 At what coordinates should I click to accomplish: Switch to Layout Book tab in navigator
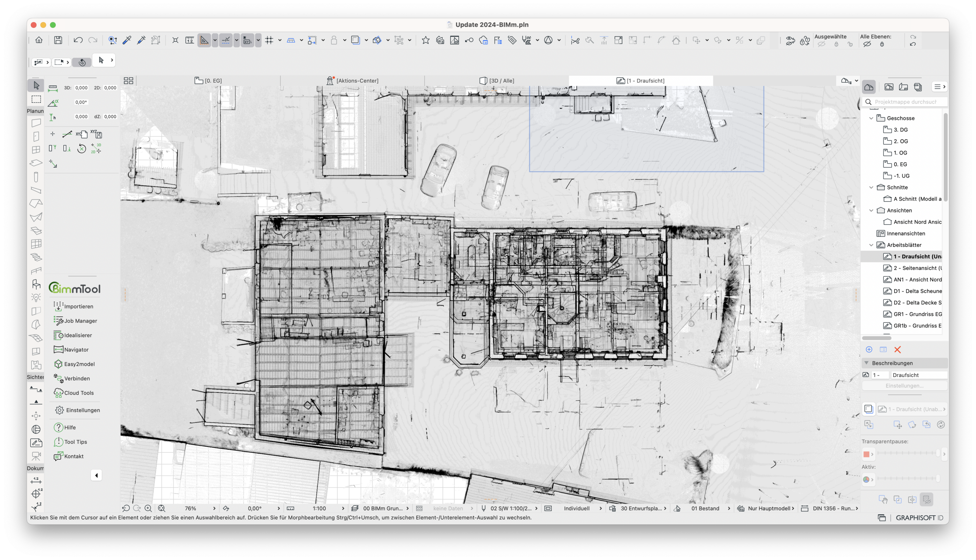[x=903, y=86]
